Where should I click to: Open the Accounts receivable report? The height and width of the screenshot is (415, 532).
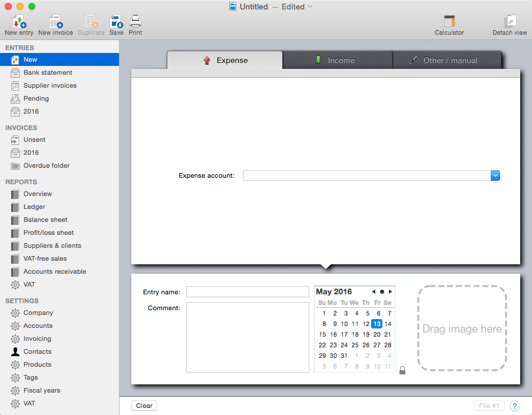click(60, 271)
